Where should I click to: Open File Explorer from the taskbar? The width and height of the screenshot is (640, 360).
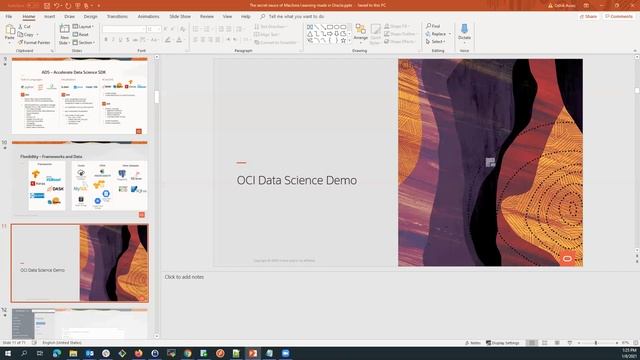coord(73,353)
